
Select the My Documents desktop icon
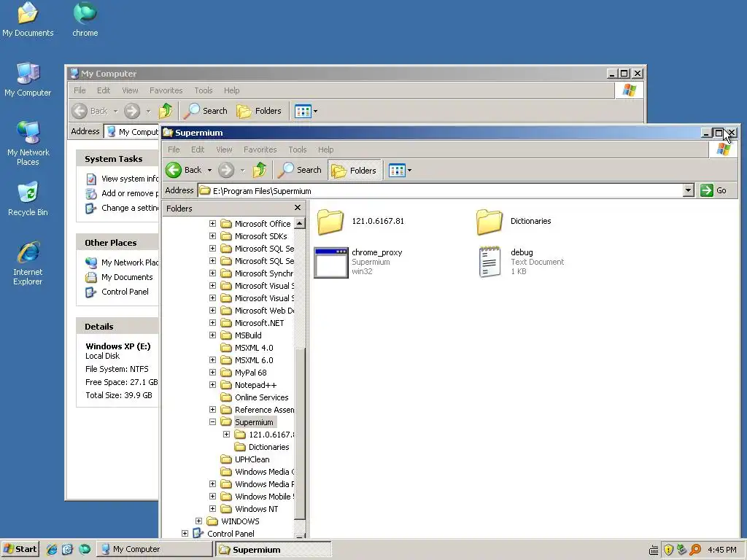(28, 19)
